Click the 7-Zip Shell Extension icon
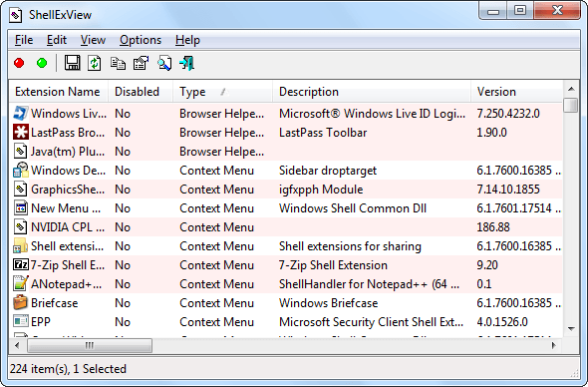This screenshot has width=588, height=387. (21, 265)
